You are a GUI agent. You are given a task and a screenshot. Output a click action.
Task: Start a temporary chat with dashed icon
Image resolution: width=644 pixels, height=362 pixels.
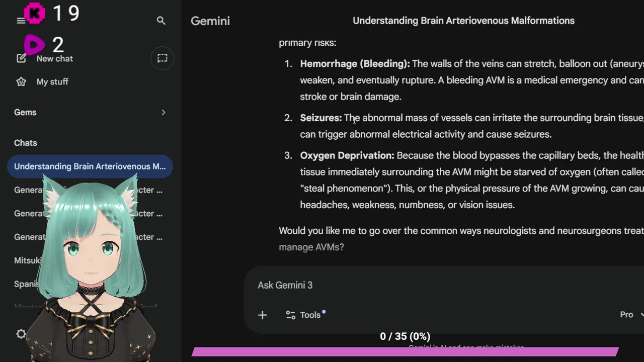162,58
